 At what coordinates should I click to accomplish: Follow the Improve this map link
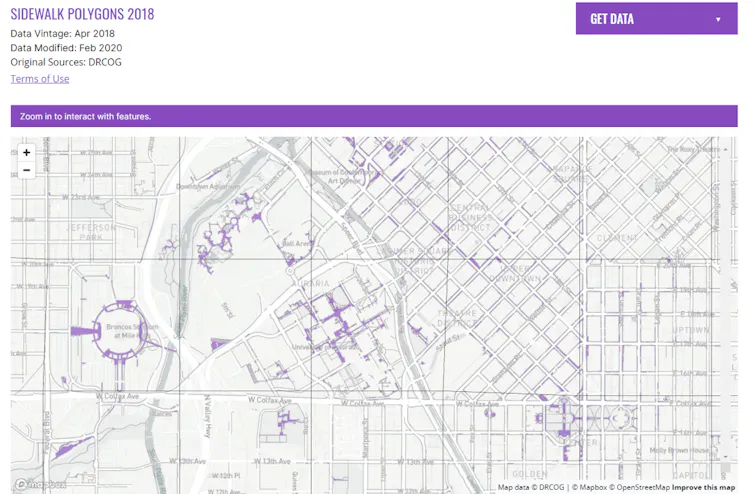tap(704, 487)
